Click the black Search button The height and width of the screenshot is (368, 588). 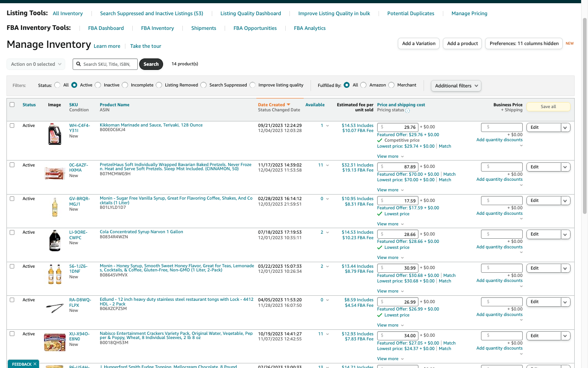coord(151,64)
